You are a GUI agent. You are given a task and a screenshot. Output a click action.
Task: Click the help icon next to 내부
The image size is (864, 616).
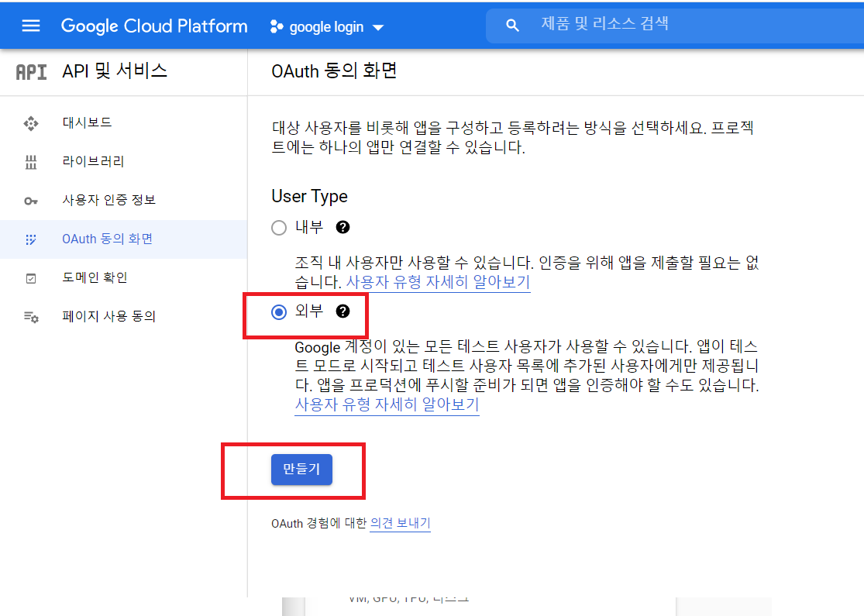tap(343, 227)
